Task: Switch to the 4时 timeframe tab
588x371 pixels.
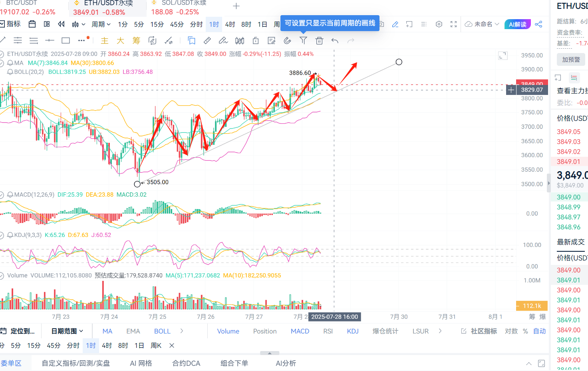Action: pos(230,24)
